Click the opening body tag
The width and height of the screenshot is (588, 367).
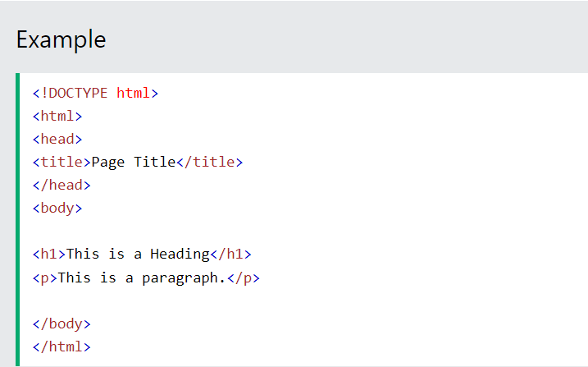click(x=57, y=209)
